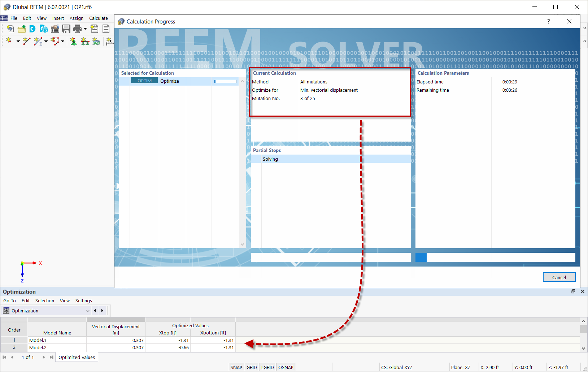The height and width of the screenshot is (372, 588).
Task: Open the Dlubal Center C icon
Action: (x=32, y=29)
